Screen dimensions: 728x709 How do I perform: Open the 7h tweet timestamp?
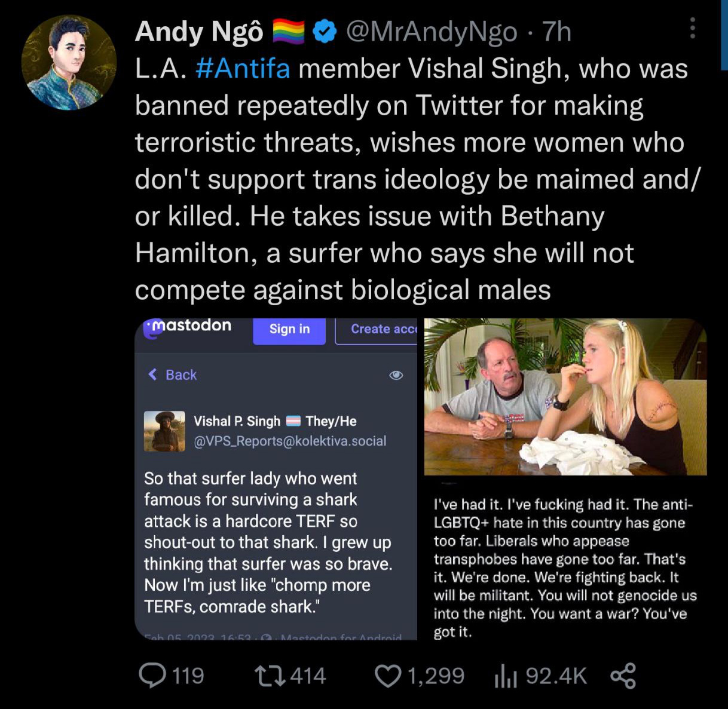tap(556, 32)
